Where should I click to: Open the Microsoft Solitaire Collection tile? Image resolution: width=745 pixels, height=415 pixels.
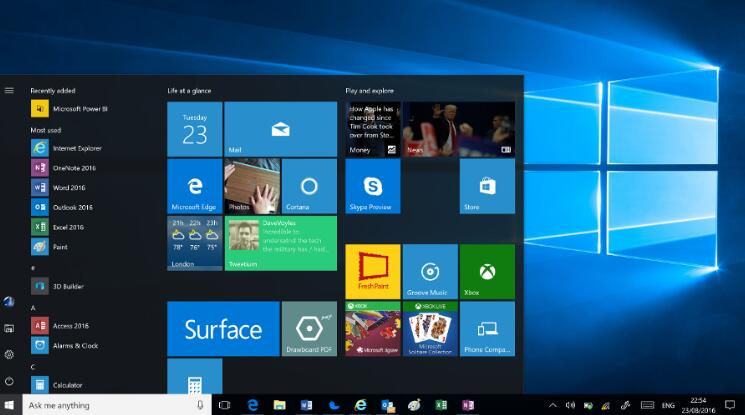point(430,329)
